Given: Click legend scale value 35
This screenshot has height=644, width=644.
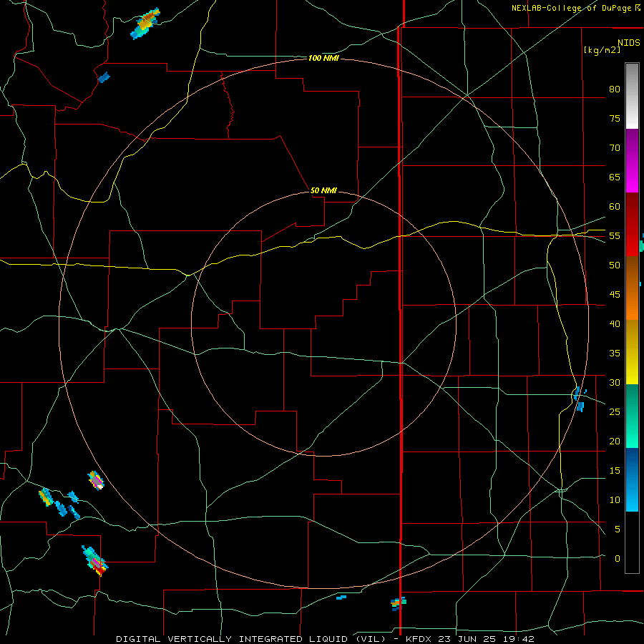Looking at the screenshot, I should point(615,353).
